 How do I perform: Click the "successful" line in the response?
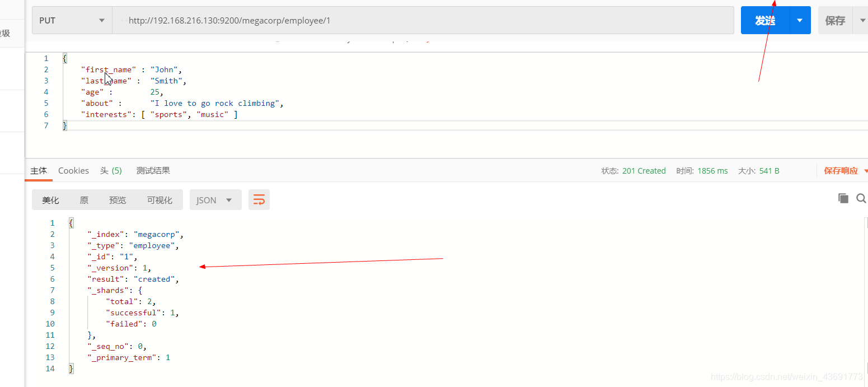tap(142, 313)
